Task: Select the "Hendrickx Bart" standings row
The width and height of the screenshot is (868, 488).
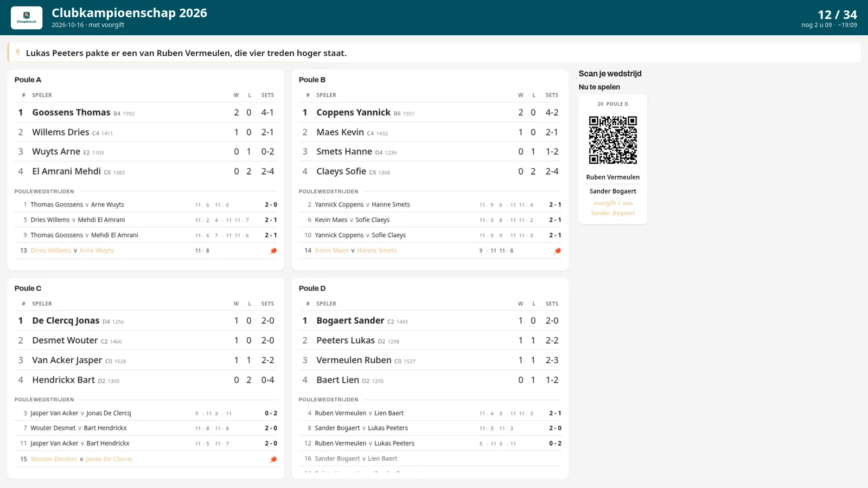Action: pos(146,380)
